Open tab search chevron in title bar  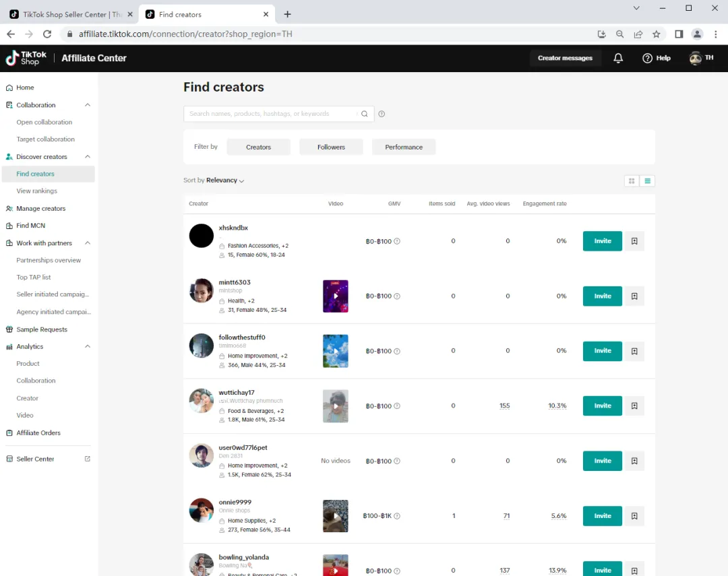pyautogui.click(x=636, y=8)
